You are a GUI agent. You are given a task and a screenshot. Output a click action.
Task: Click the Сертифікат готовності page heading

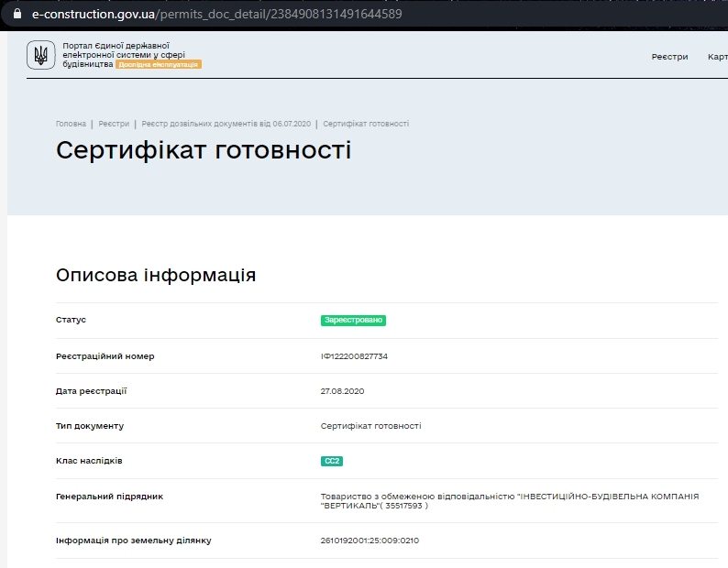[204, 150]
